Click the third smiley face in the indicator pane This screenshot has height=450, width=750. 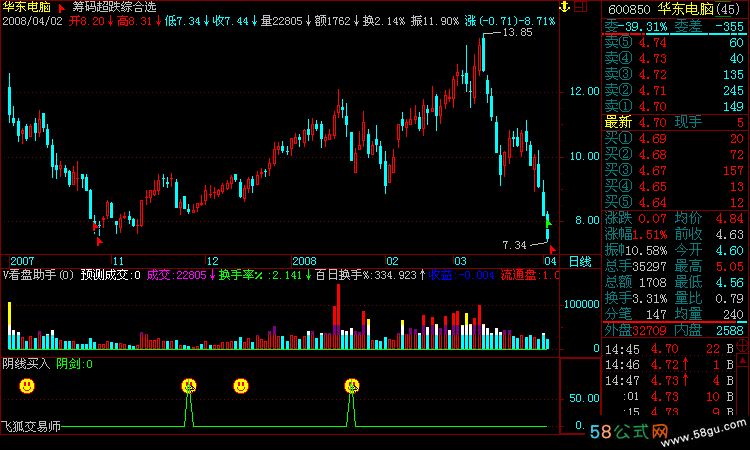(x=241, y=385)
